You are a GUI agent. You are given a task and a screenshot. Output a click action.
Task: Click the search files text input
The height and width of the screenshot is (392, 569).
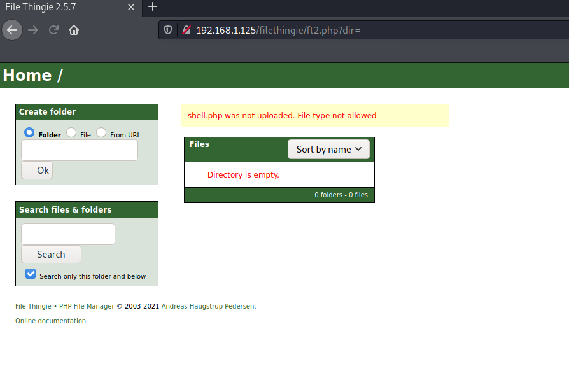pyautogui.click(x=68, y=234)
